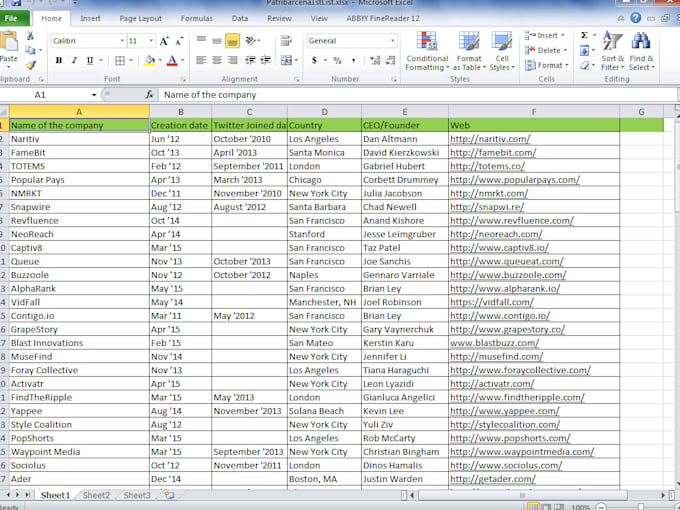Open the http://naritiv.com/ hyperlink
This screenshot has width=680, height=510.
coord(490,139)
